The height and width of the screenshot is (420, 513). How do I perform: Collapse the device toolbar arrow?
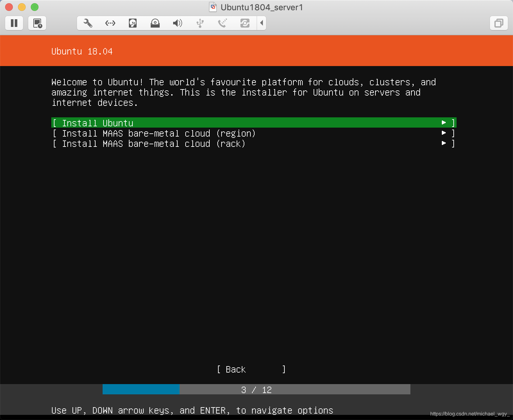(262, 23)
